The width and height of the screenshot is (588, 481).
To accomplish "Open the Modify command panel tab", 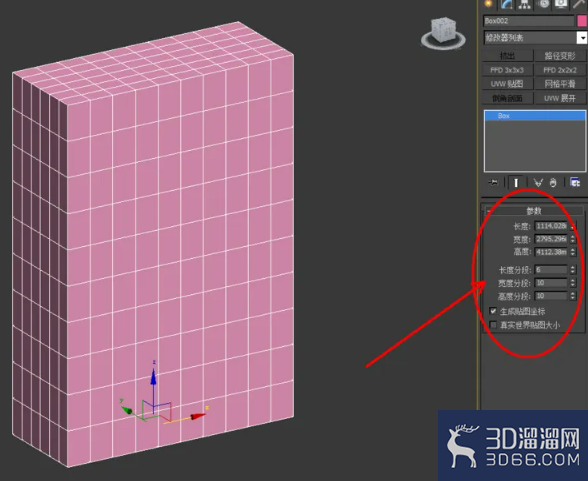I will 506,4.
